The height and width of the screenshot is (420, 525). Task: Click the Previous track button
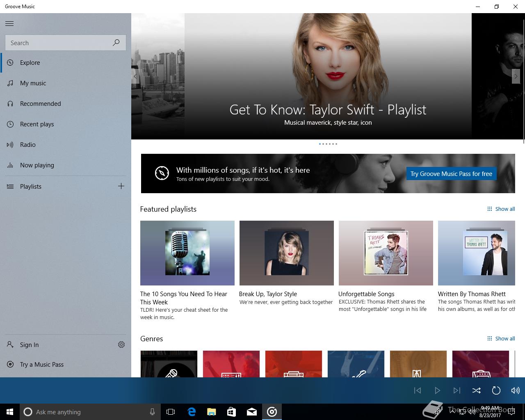click(418, 390)
